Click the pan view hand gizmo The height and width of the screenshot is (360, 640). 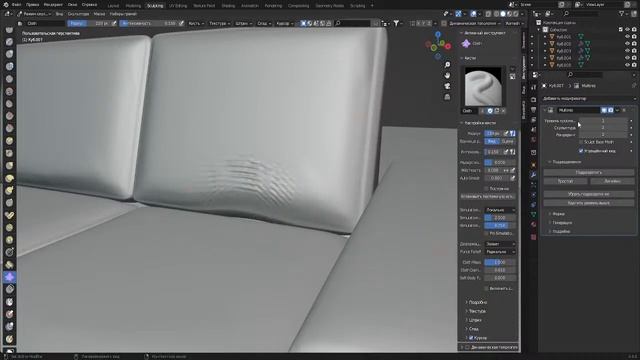(447, 76)
